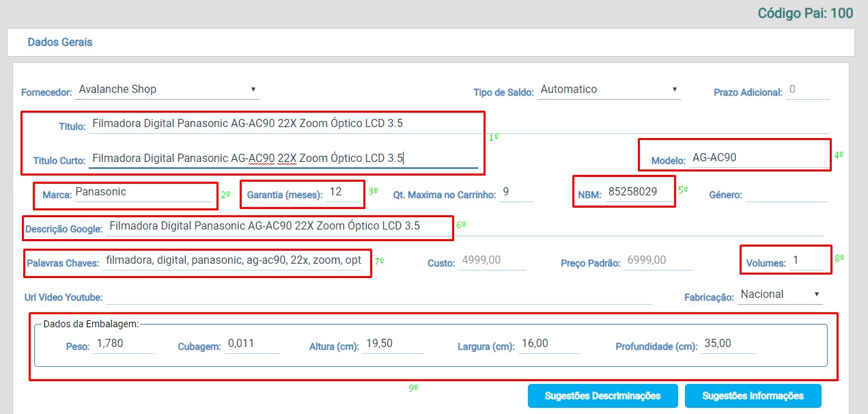Edit the Profundidade (cm) field
This screenshot has height=414, width=868.
coord(728,344)
